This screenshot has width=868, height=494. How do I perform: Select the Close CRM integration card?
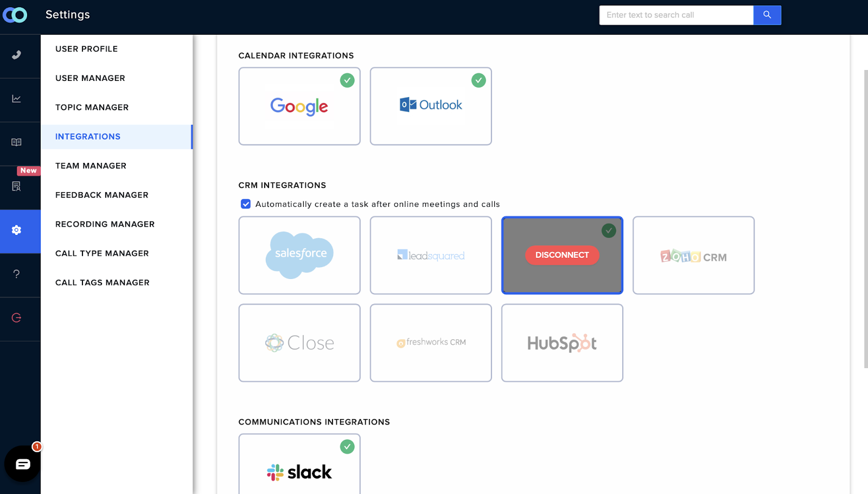coord(299,343)
